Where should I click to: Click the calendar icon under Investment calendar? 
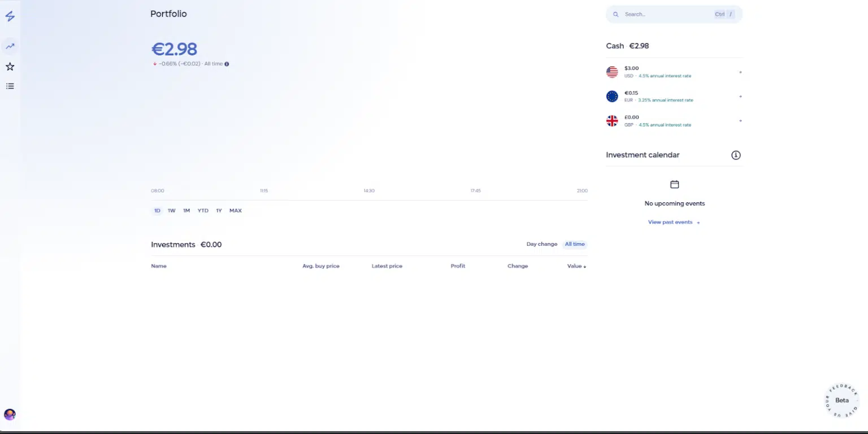pyautogui.click(x=674, y=184)
